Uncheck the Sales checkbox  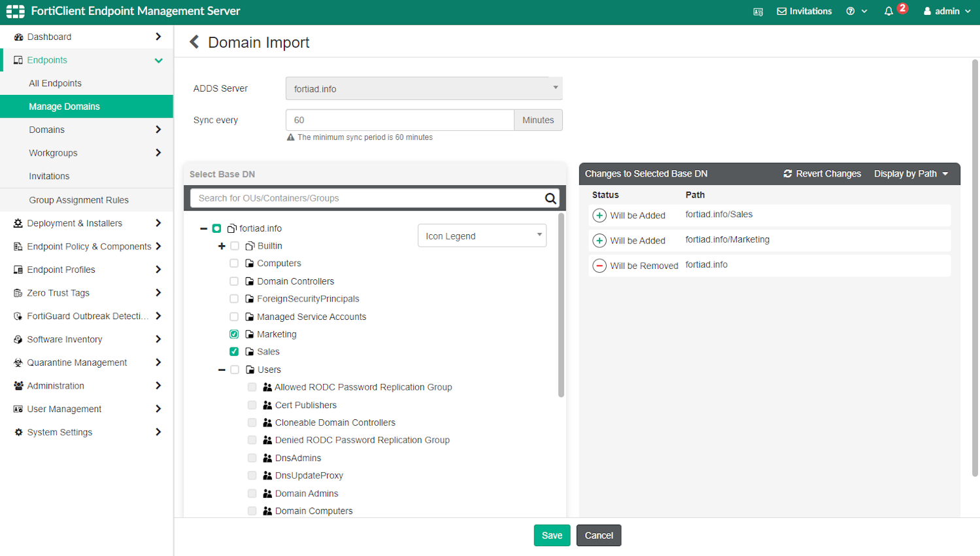click(233, 351)
